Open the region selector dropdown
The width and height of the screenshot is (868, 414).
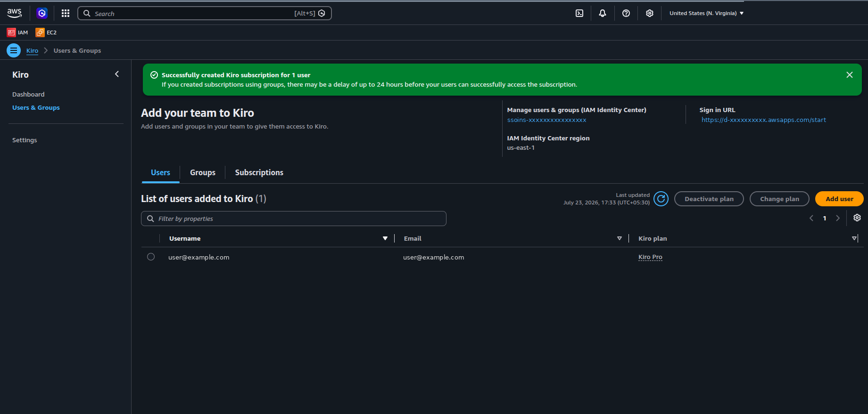click(x=706, y=13)
